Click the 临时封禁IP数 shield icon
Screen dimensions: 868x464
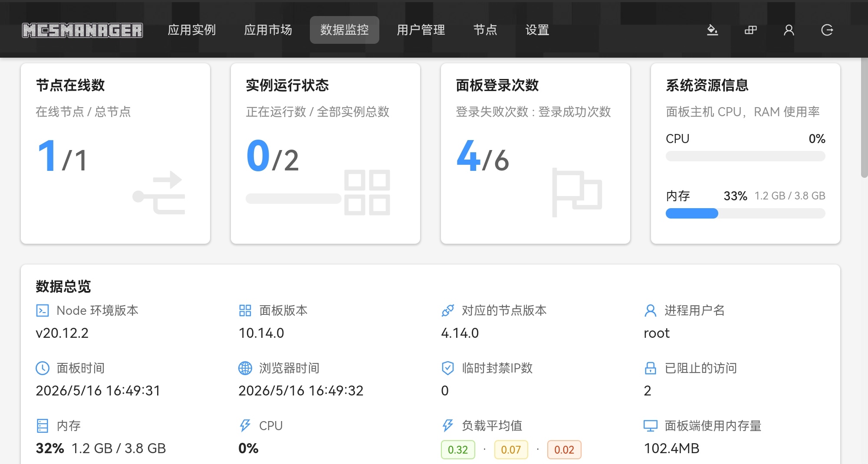point(447,368)
